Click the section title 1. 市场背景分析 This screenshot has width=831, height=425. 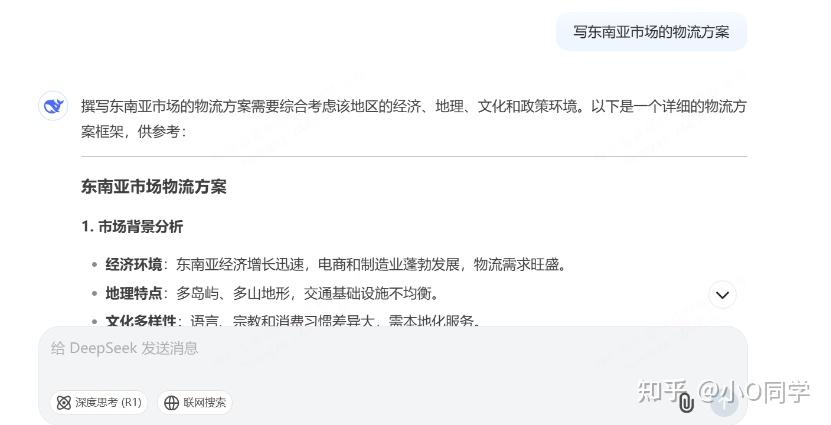point(132,227)
